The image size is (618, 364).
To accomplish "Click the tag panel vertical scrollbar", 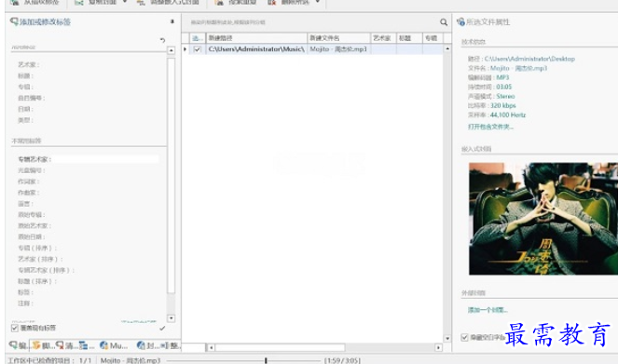I will pyautogui.click(x=172, y=176).
